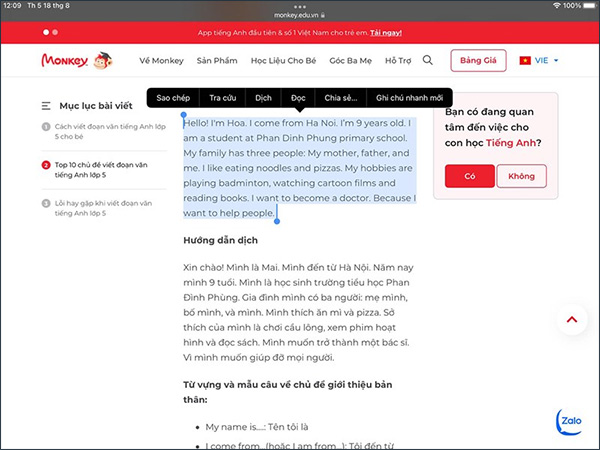Image resolution: width=600 pixels, height=450 pixels.
Task: Go to section 3 Lỗi hay gặp
Action: [x=104, y=208]
